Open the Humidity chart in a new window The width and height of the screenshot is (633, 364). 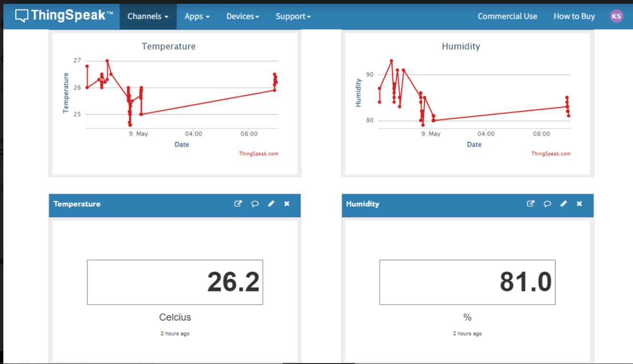tap(530, 203)
